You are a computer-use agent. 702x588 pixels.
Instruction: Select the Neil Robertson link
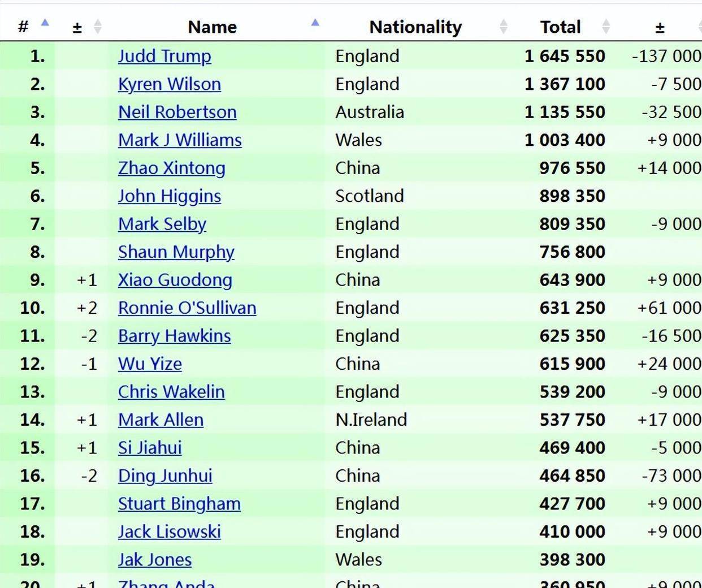pyautogui.click(x=177, y=112)
